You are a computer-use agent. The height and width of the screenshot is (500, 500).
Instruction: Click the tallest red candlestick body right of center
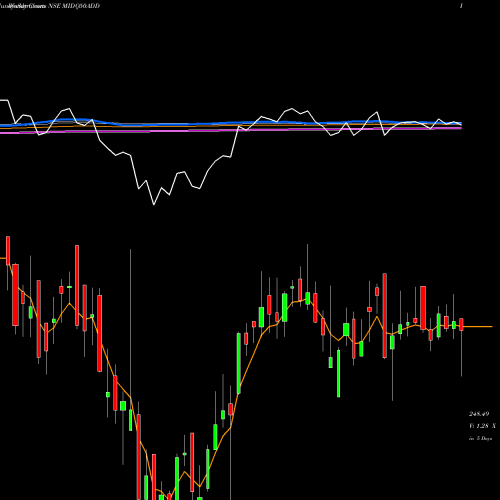point(385,315)
